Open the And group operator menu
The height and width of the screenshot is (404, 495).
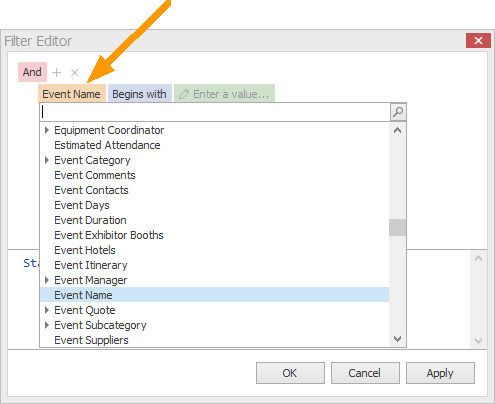point(32,72)
